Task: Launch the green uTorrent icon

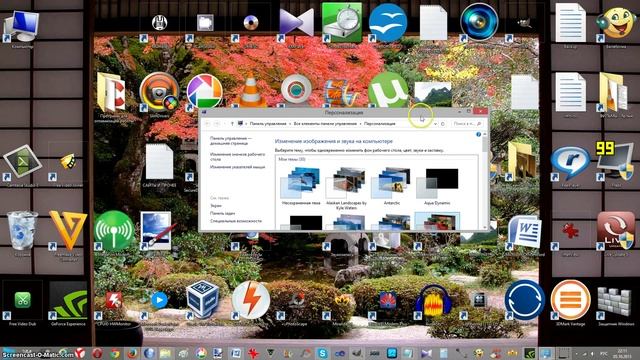Action: pyautogui.click(x=388, y=91)
